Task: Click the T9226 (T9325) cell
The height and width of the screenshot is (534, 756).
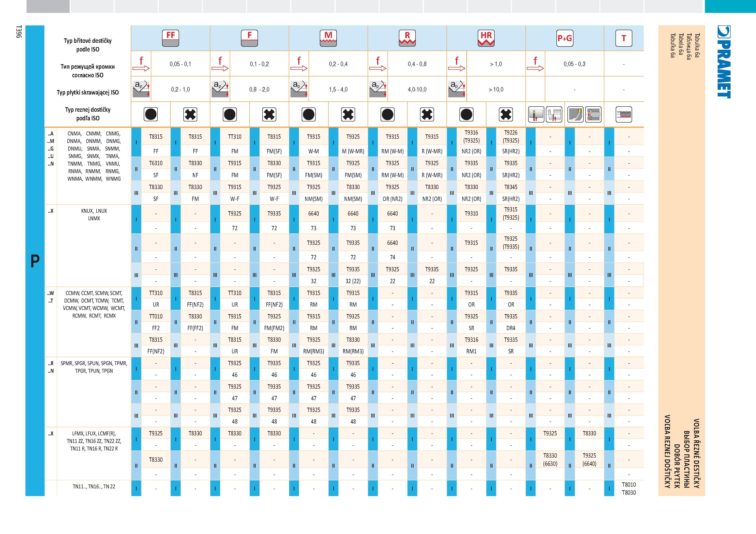Action: coord(511,137)
